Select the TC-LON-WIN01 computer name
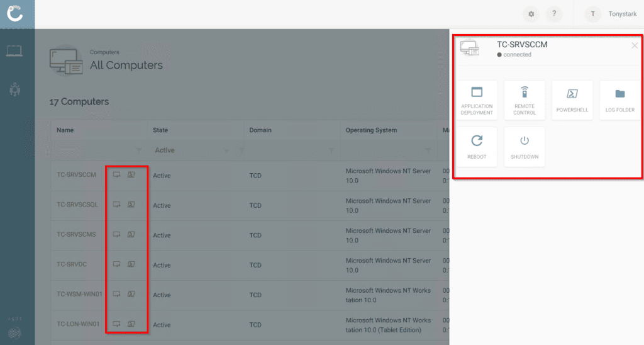Image resolution: width=644 pixels, height=345 pixels. pyautogui.click(x=78, y=324)
